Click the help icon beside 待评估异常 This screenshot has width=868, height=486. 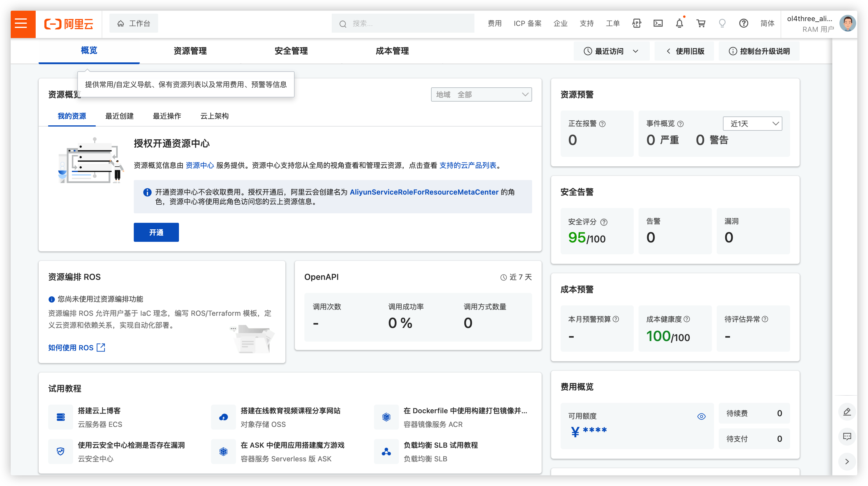[x=765, y=319]
